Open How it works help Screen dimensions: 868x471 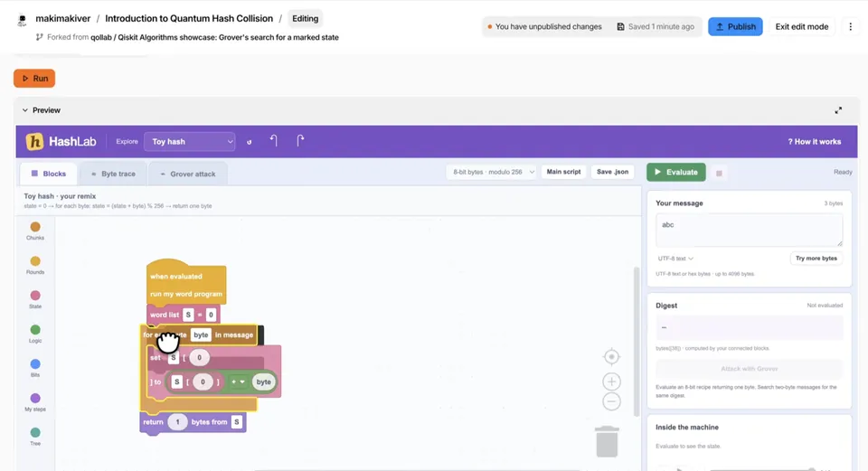pos(815,142)
